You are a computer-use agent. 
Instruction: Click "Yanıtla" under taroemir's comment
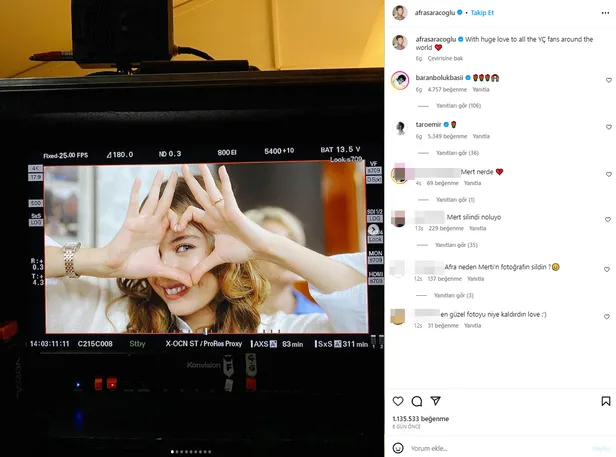pyautogui.click(x=481, y=136)
